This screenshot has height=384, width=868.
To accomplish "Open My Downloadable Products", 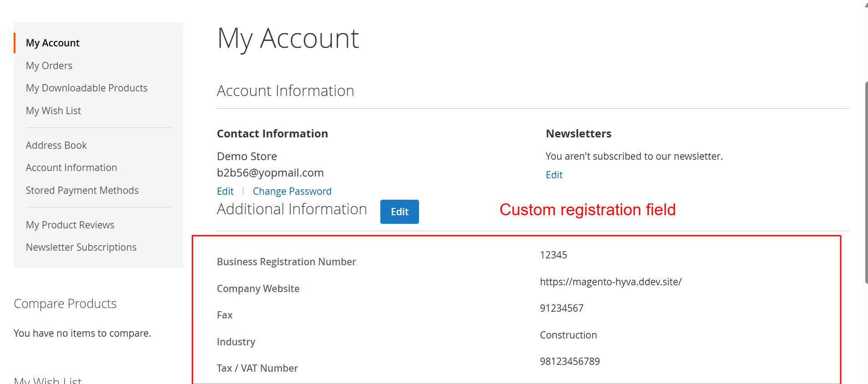I will 86,88.
